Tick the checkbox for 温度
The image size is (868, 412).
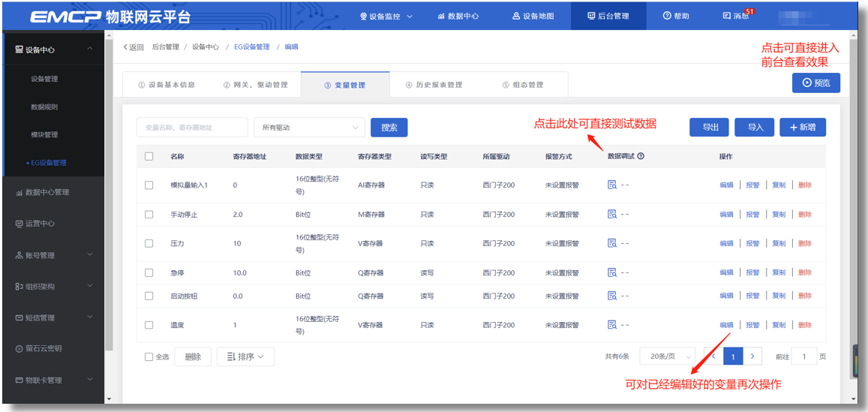tap(149, 324)
